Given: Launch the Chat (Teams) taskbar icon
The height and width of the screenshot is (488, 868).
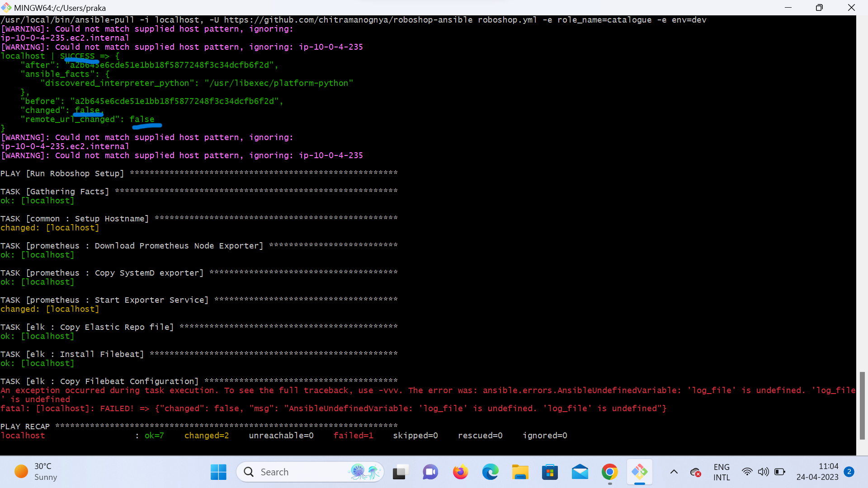Looking at the screenshot, I should coord(430,472).
